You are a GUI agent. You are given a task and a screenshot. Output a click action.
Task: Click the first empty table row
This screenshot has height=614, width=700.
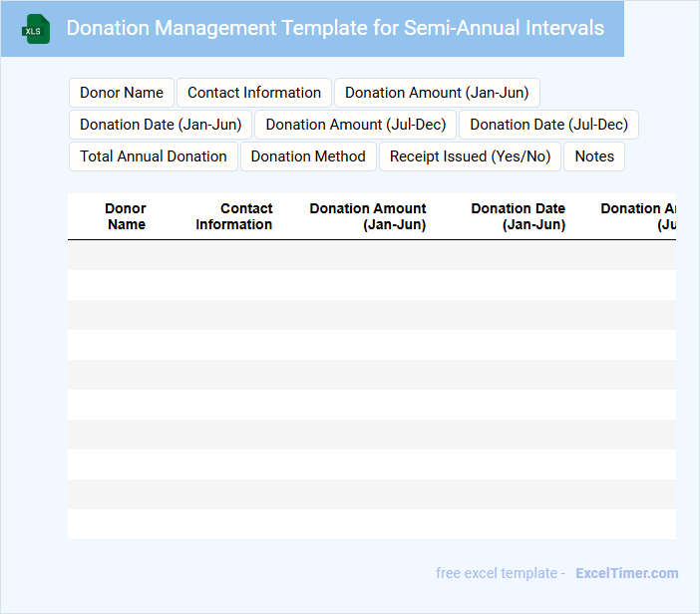tap(371, 255)
